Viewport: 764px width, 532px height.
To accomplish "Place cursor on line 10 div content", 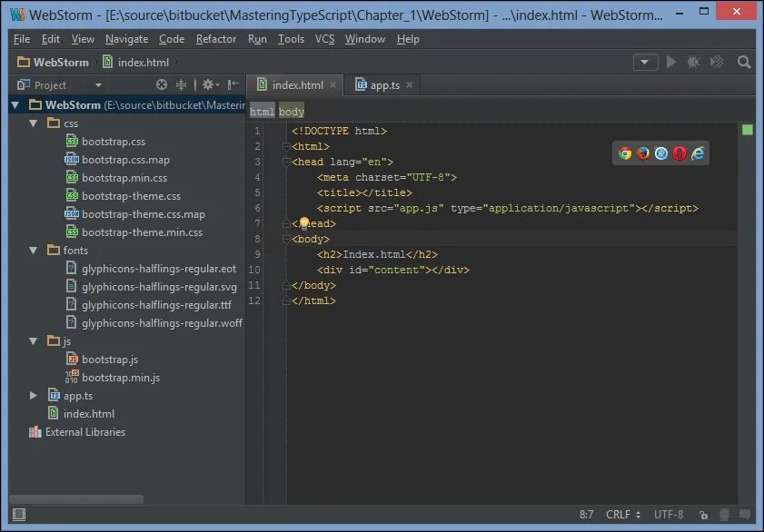I will point(392,270).
